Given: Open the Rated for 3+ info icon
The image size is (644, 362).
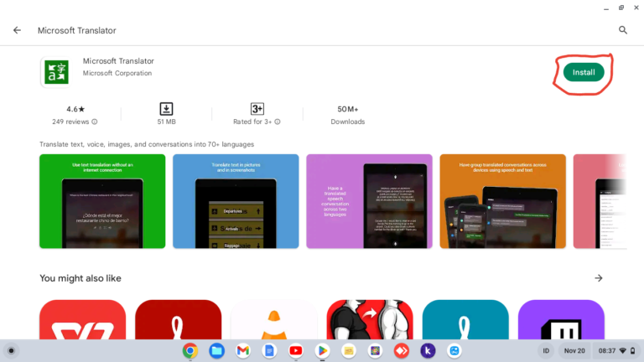Looking at the screenshot, I should [278, 122].
